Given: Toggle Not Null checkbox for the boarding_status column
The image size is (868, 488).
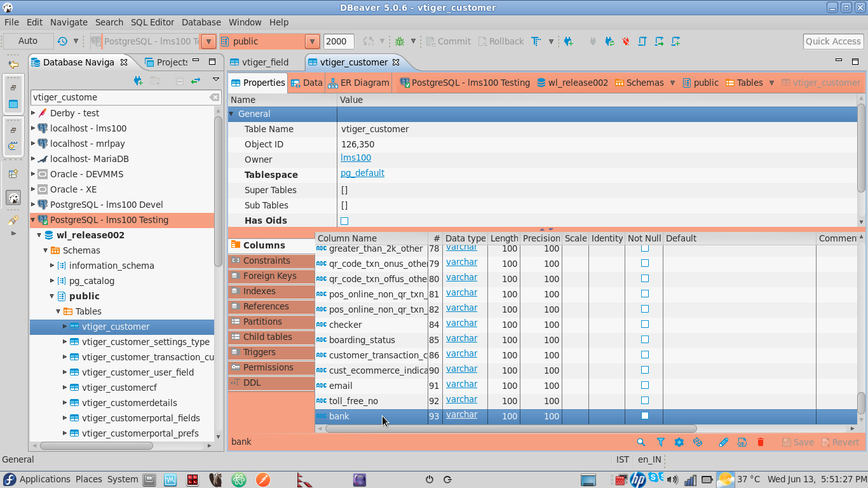Looking at the screenshot, I should pyautogui.click(x=644, y=339).
